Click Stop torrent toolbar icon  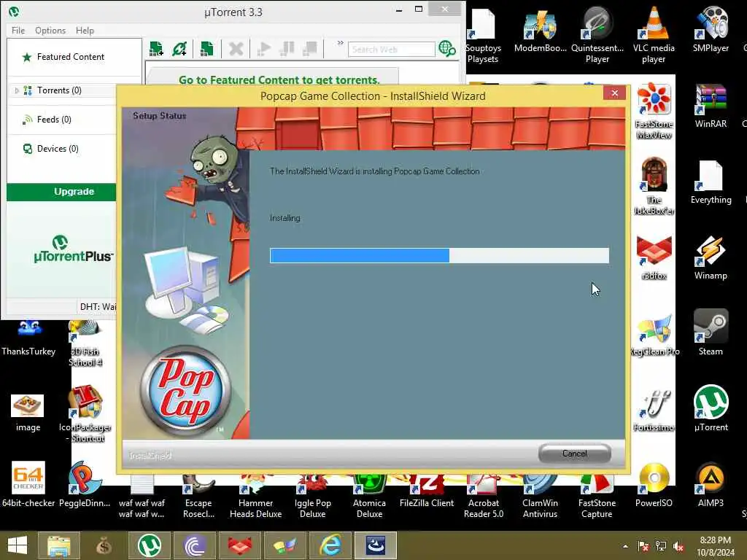(310, 49)
